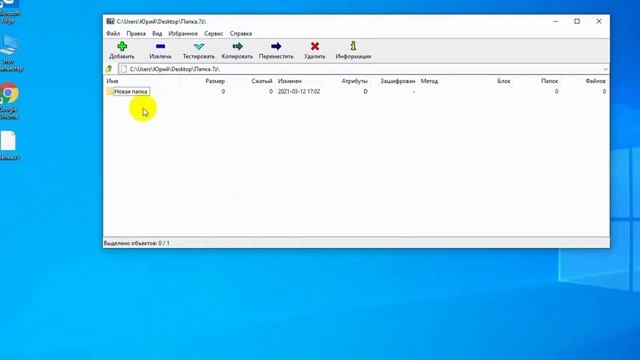Maximize the 7-Zip window
Viewport: 640px width, 360px height.
577,21
